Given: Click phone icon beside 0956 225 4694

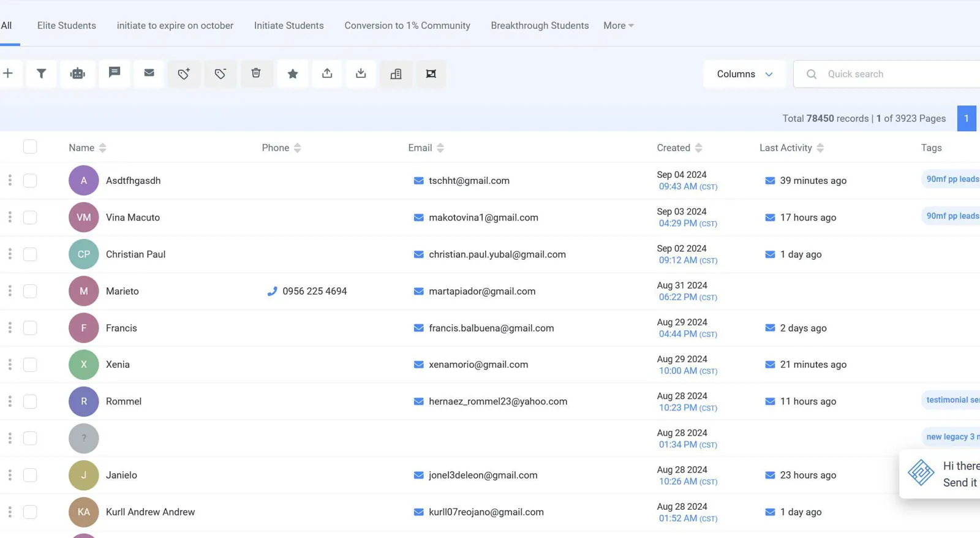Looking at the screenshot, I should 272,291.
